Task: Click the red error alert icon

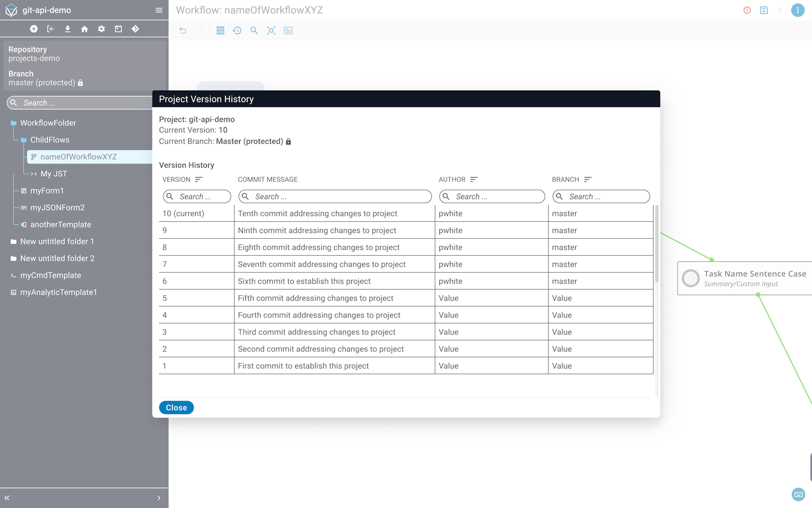Action: [x=747, y=10]
